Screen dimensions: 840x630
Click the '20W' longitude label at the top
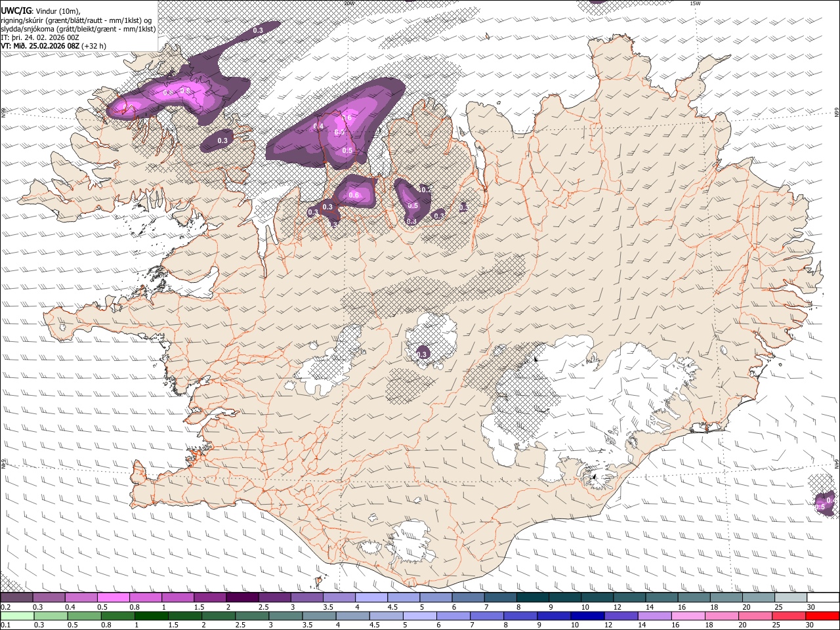coord(348,3)
